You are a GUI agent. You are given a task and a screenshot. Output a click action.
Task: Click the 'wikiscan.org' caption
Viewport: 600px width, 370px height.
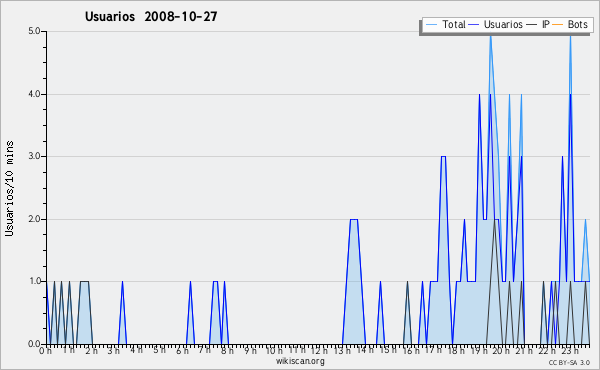[300, 361]
